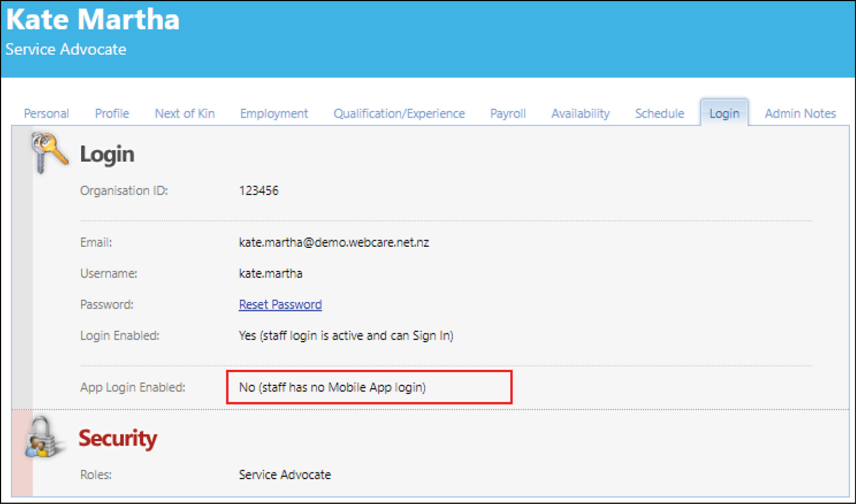Image resolution: width=856 pixels, height=504 pixels.
Task: Switch to the Qualification/Experience tab
Action: pyautogui.click(x=399, y=113)
